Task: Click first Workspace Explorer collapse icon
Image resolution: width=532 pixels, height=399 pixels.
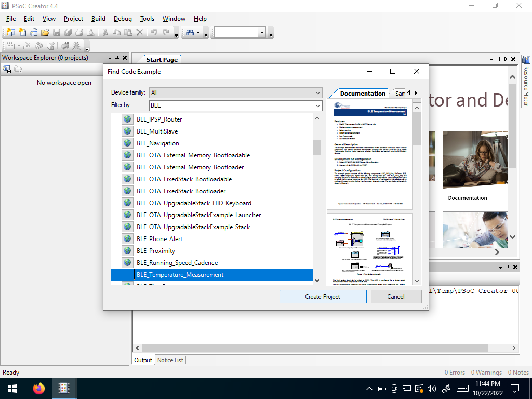Action: pos(7,70)
